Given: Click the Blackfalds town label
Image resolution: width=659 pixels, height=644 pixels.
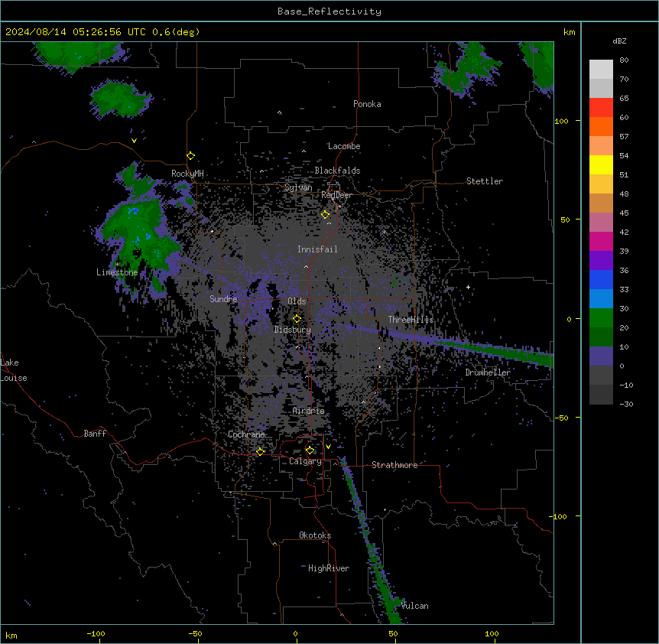Looking at the screenshot, I should [x=337, y=171].
